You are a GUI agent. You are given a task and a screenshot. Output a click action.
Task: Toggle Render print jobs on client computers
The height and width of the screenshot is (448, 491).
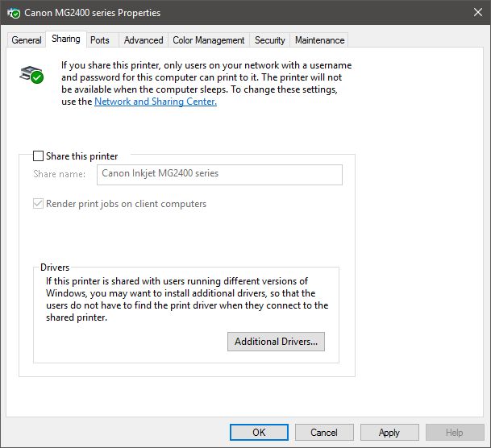click(x=39, y=204)
